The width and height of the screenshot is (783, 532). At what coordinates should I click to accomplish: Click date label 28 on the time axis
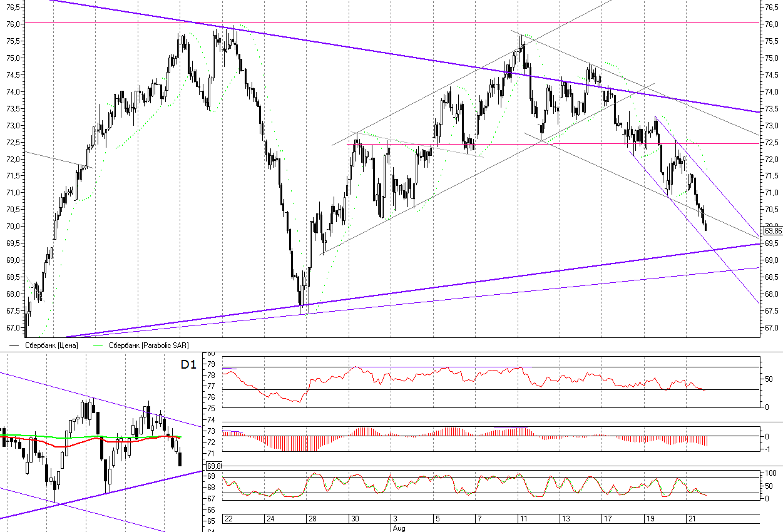click(312, 519)
